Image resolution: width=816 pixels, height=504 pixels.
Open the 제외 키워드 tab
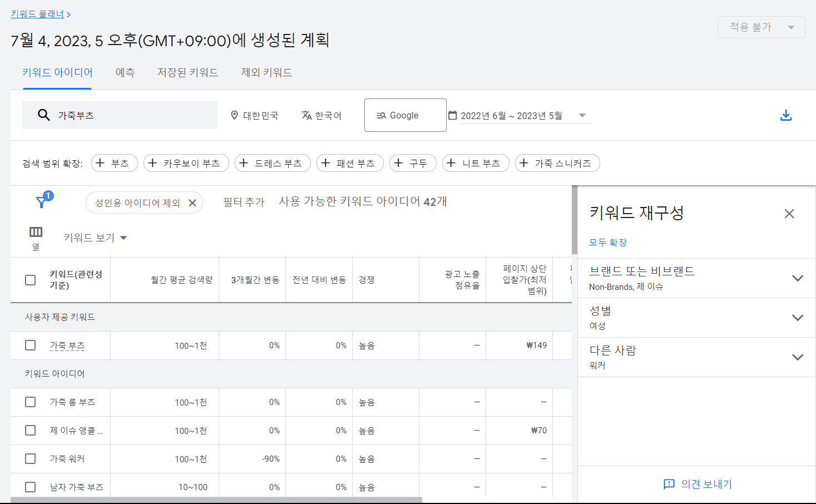click(x=266, y=72)
